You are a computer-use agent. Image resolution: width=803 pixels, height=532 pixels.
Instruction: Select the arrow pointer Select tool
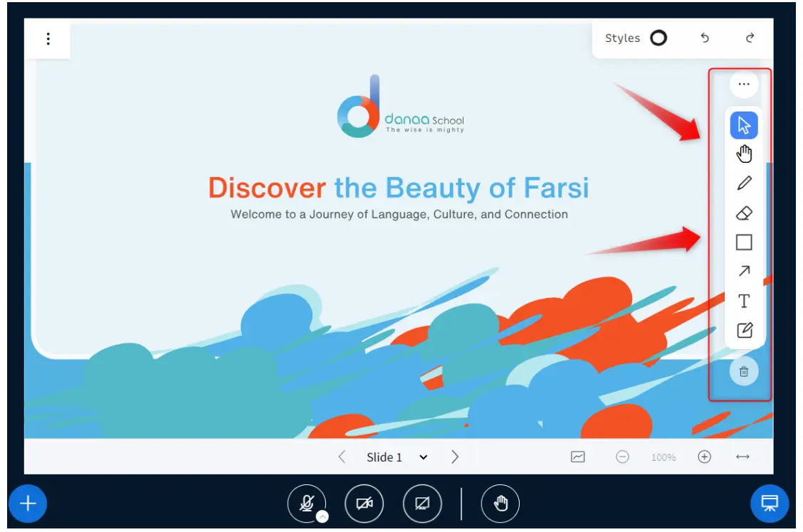744,126
